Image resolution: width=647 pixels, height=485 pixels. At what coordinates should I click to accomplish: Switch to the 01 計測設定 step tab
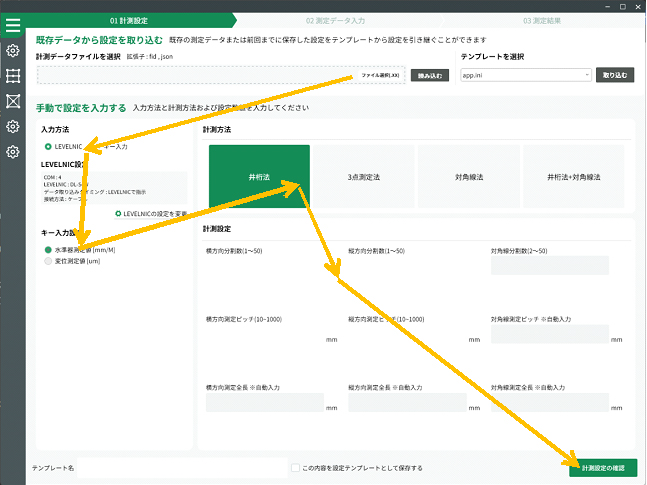click(128, 21)
